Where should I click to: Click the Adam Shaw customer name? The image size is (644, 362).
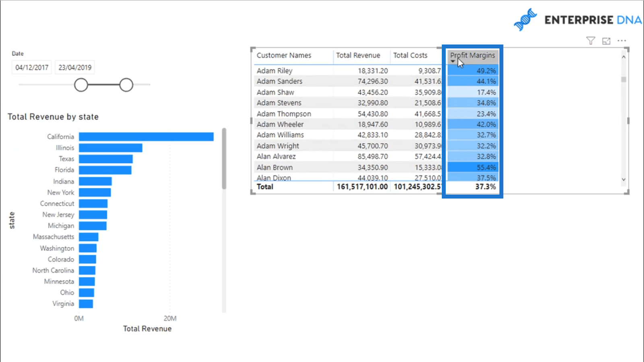[275, 92]
